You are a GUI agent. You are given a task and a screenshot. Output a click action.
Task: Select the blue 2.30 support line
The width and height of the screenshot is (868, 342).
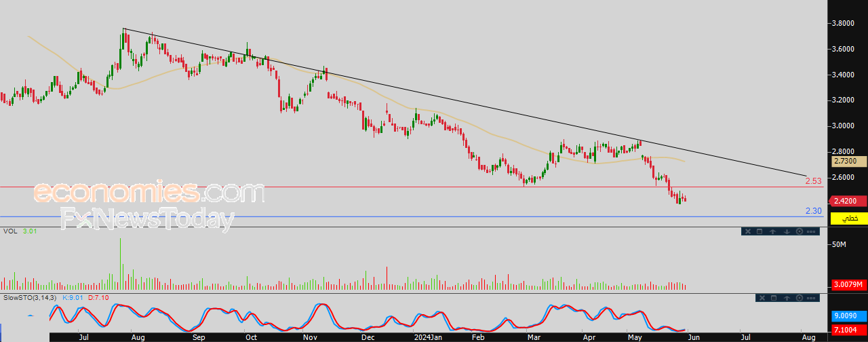click(x=407, y=216)
